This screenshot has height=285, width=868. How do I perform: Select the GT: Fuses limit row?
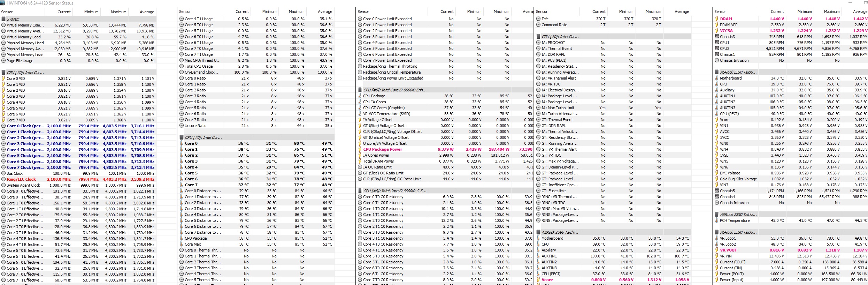[614, 191]
